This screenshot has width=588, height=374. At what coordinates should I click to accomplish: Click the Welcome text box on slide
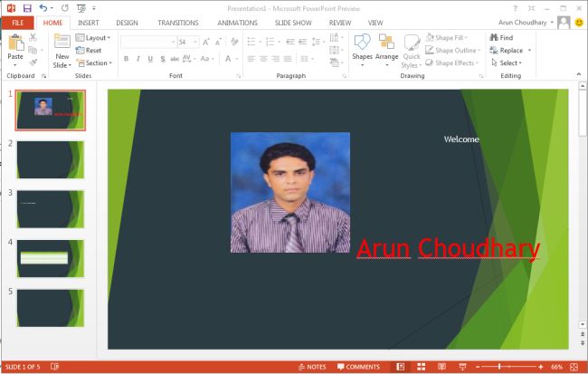(461, 139)
